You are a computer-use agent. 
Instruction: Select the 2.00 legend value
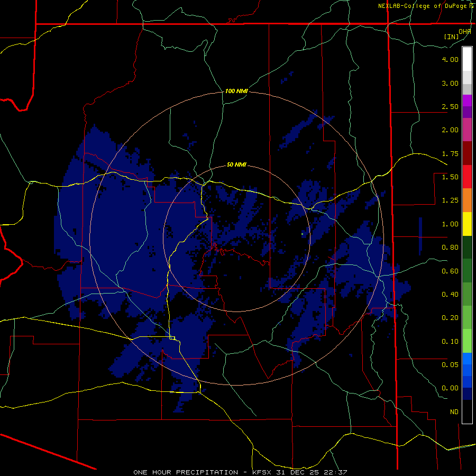coord(450,130)
